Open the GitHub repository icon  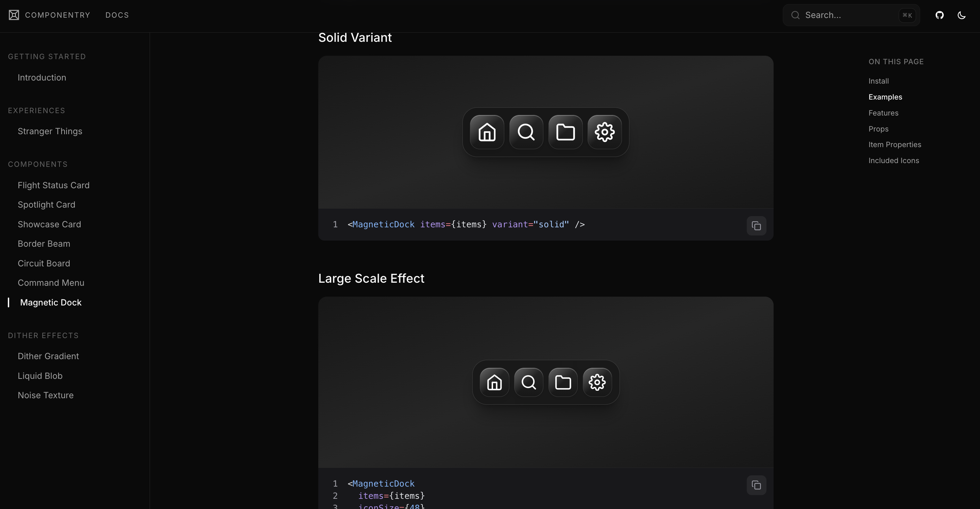tap(939, 15)
